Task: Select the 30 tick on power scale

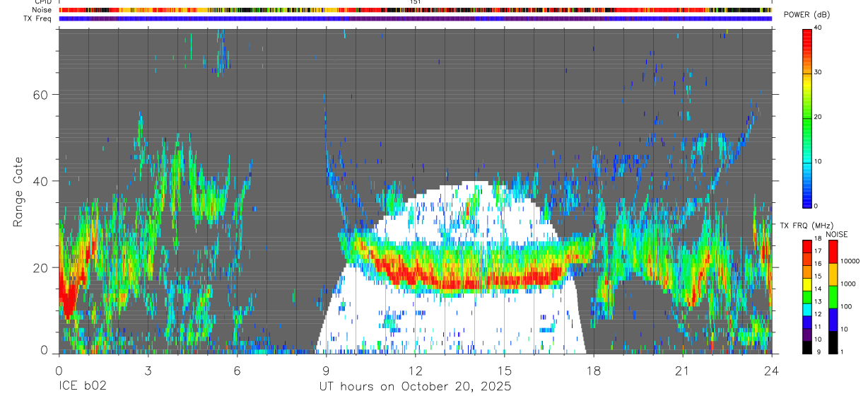Action: pos(819,73)
